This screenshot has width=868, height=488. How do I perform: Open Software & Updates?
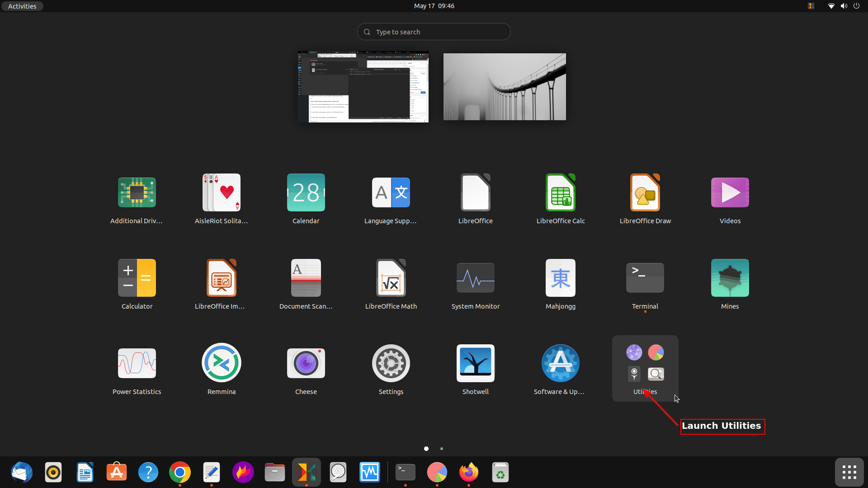point(560,363)
